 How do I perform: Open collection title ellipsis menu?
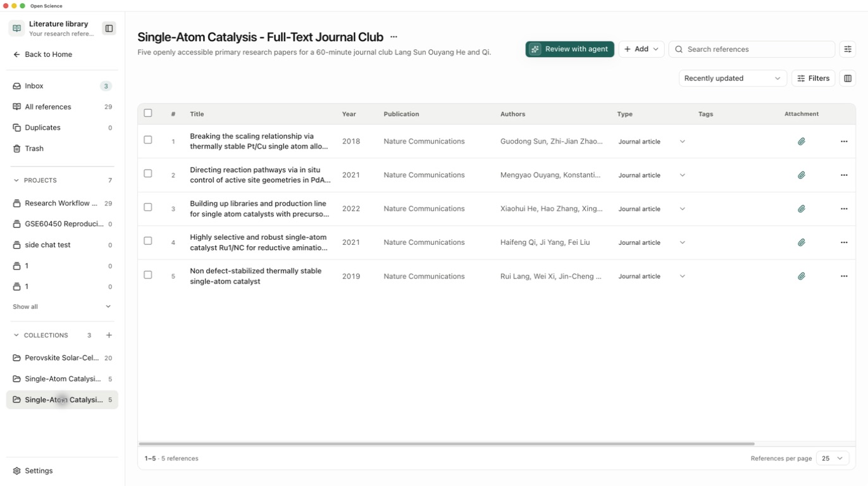pyautogui.click(x=394, y=37)
